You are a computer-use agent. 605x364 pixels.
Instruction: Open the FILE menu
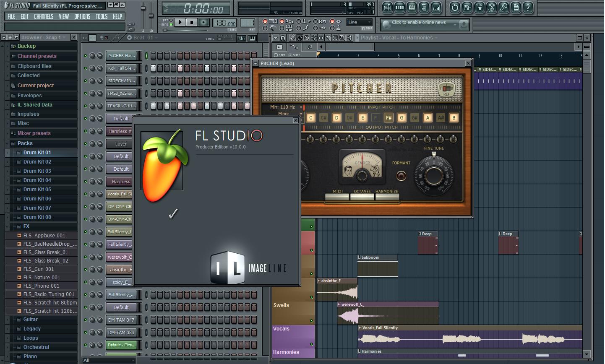point(11,16)
